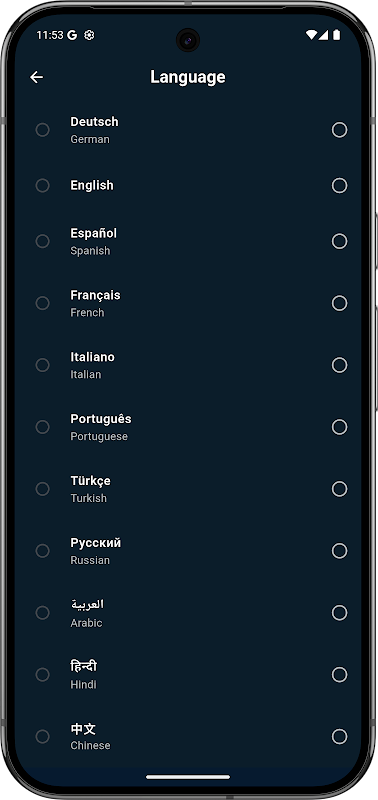This screenshot has height=800, width=378.
Task: Tap the Google G status icon
Action: point(72,35)
